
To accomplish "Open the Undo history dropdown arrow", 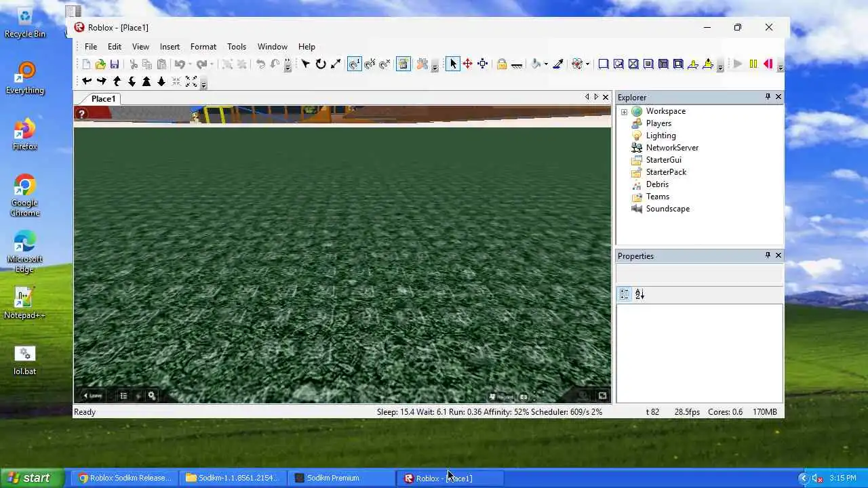I will [x=190, y=64].
